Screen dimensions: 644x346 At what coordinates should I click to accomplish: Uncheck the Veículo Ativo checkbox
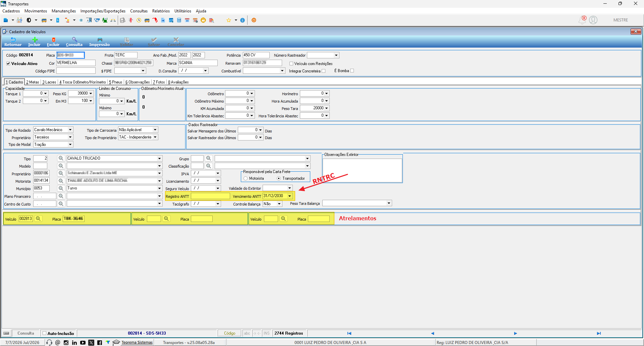click(8, 64)
